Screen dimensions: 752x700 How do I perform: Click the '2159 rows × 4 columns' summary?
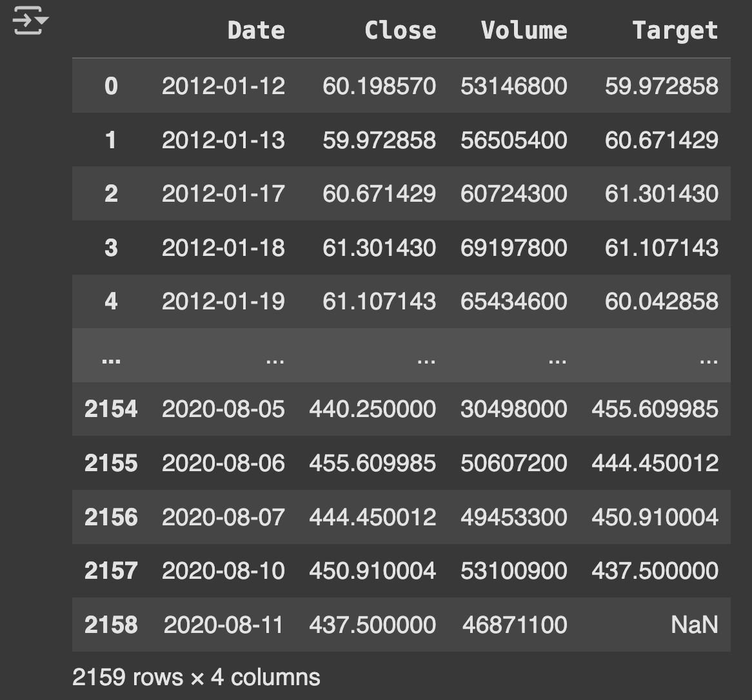point(196,677)
